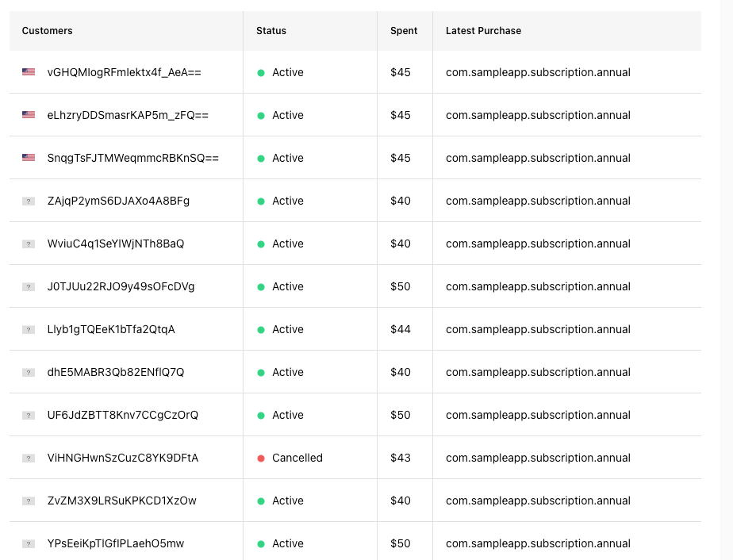Click the $43 spent value
Viewport: 733px width, 560px height.
[x=401, y=458]
